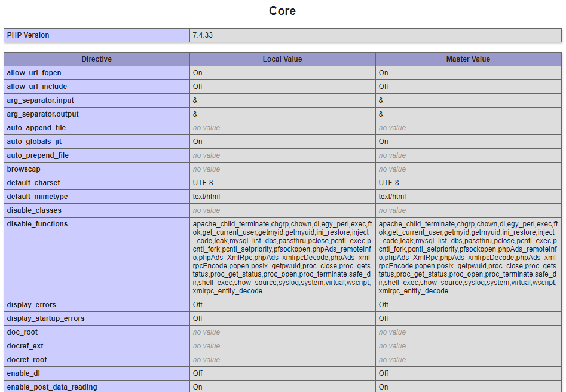This screenshot has height=392, width=566.
Task: Select disable_classes master 'no value' cell
Action: pyautogui.click(x=469, y=210)
